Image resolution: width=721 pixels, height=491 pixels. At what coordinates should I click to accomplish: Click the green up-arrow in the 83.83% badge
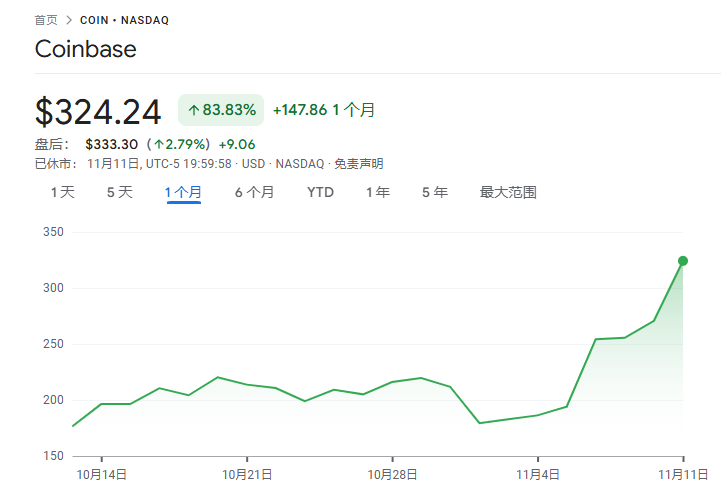(x=194, y=110)
